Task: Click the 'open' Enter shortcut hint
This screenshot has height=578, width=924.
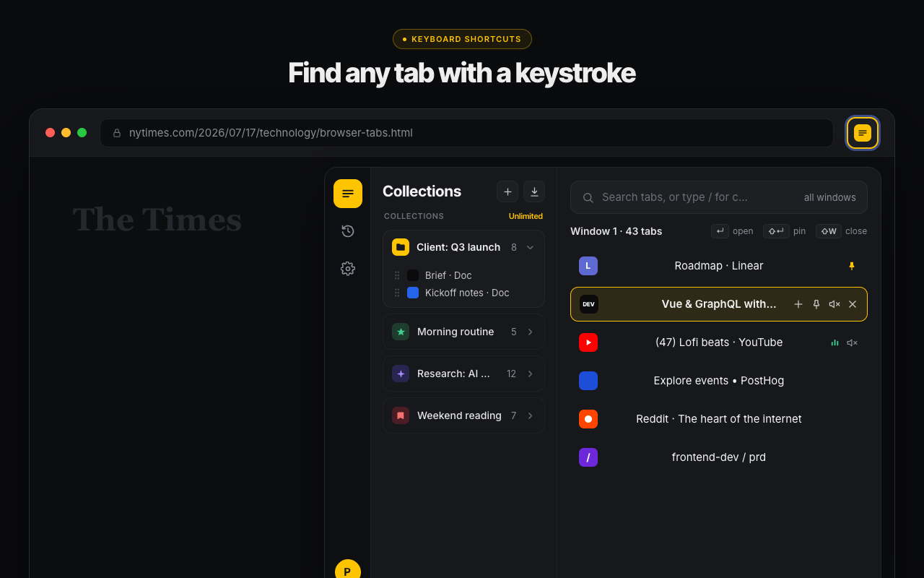Action: [732, 231]
